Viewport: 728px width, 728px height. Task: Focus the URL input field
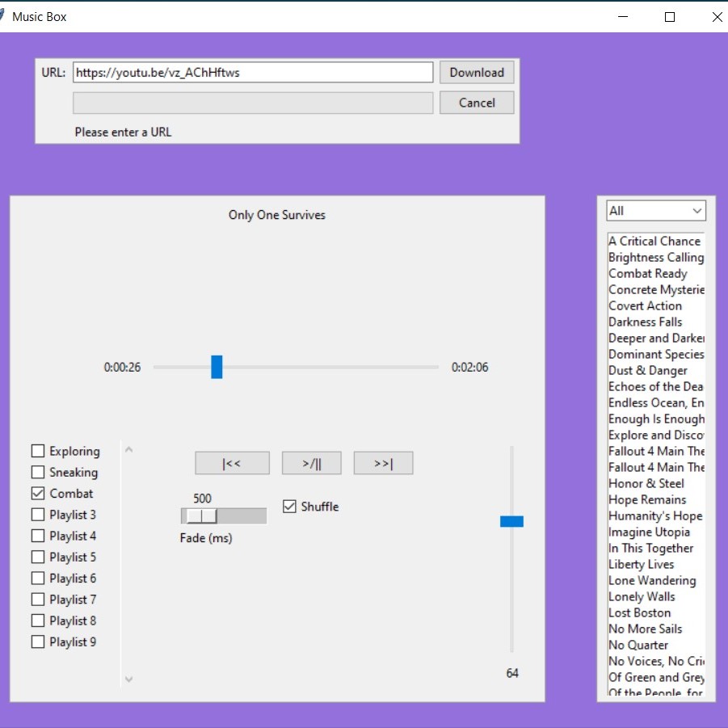(x=253, y=73)
